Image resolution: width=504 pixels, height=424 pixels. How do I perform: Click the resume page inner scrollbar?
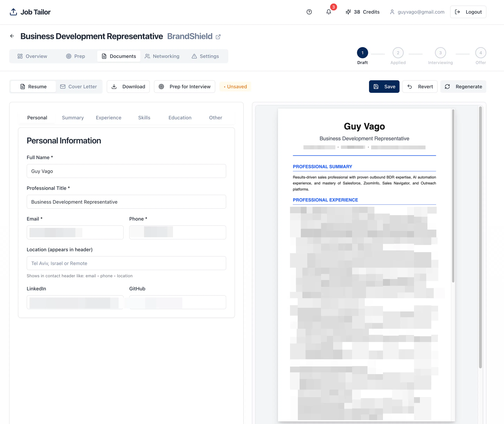coord(453,196)
